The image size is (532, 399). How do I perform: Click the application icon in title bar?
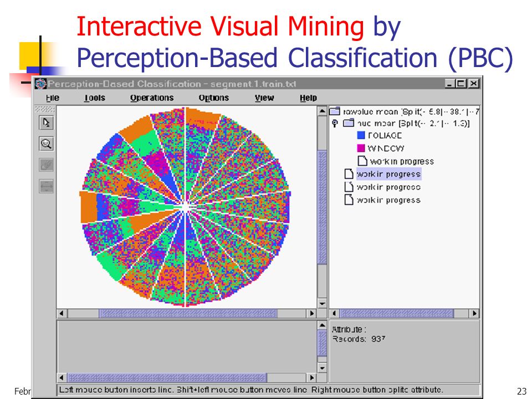click(40, 84)
